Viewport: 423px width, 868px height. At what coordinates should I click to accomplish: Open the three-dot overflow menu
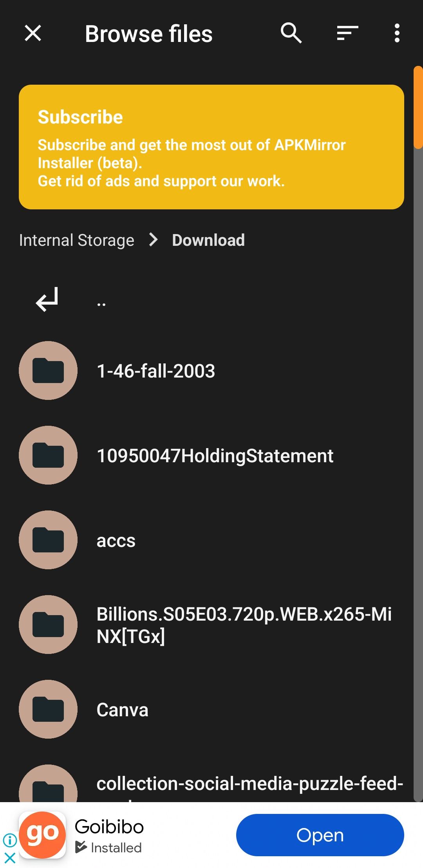(397, 33)
